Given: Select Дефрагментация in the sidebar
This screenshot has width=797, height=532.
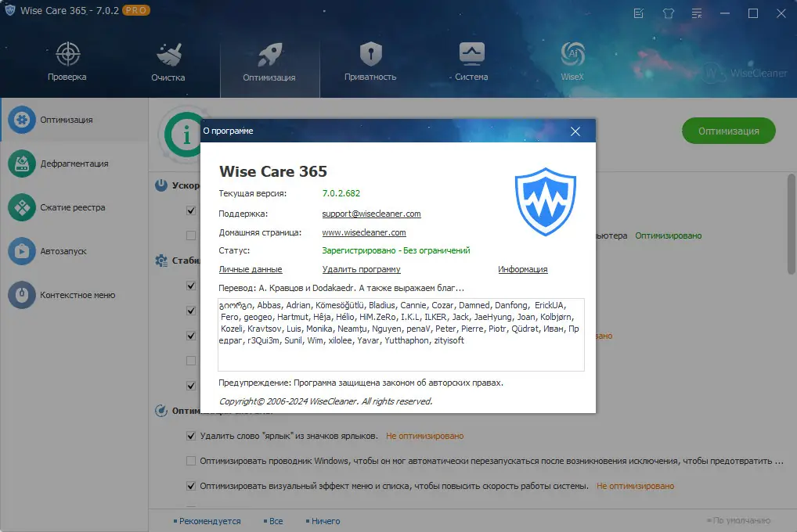Looking at the screenshot, I should [74, 164].
